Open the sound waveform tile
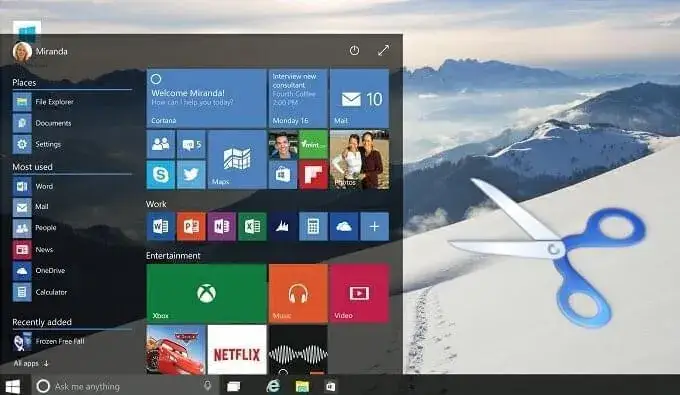 point(298,349)
